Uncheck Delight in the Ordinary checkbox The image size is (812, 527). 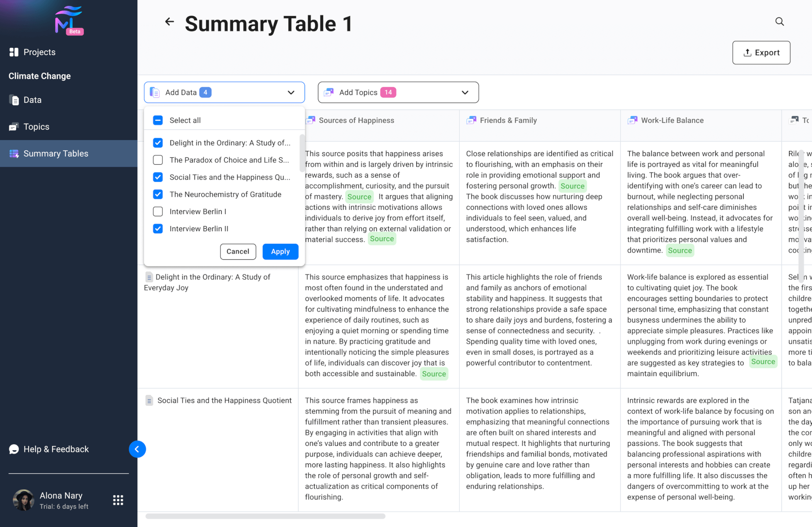(158, 143)
